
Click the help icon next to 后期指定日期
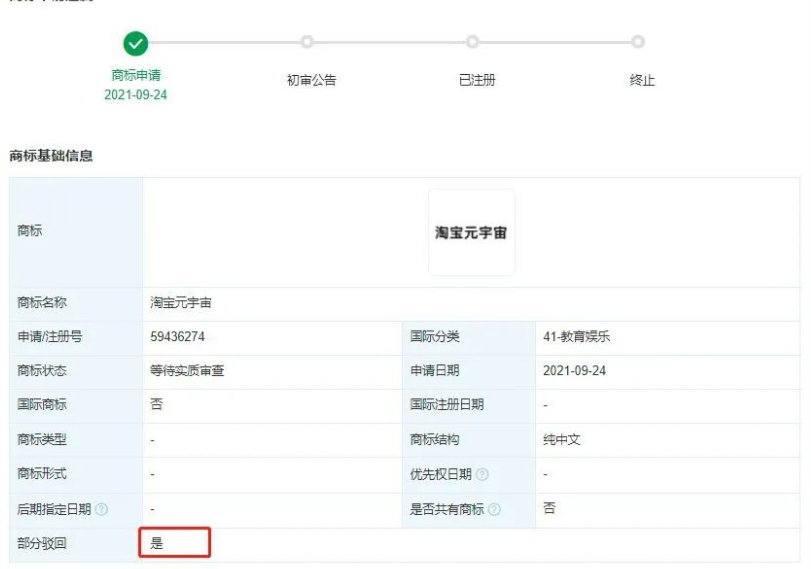pos(102,510)
